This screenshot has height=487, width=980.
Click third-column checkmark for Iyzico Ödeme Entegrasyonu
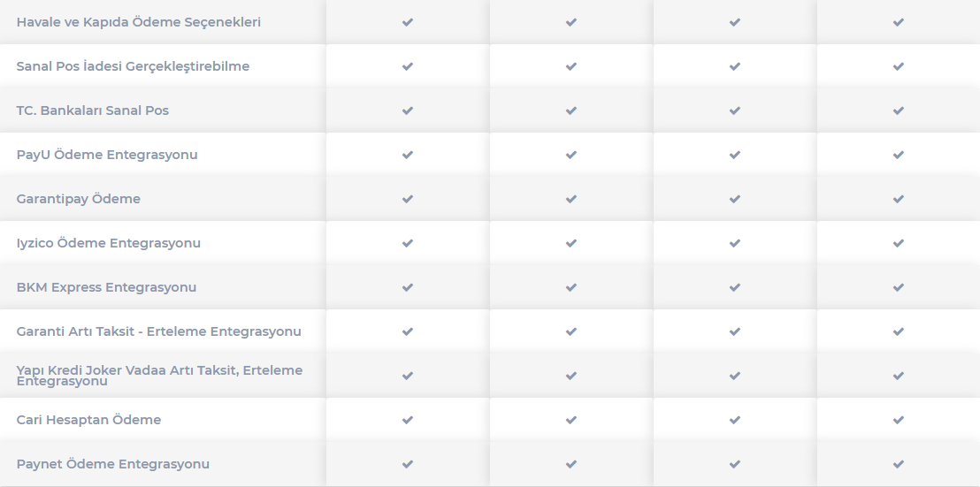tap(735, 243)
